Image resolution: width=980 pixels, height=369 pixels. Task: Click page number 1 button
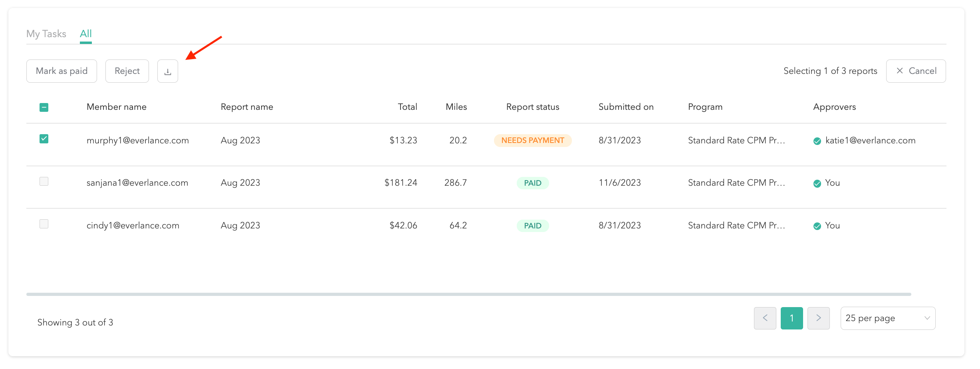(x=792, y=318)
